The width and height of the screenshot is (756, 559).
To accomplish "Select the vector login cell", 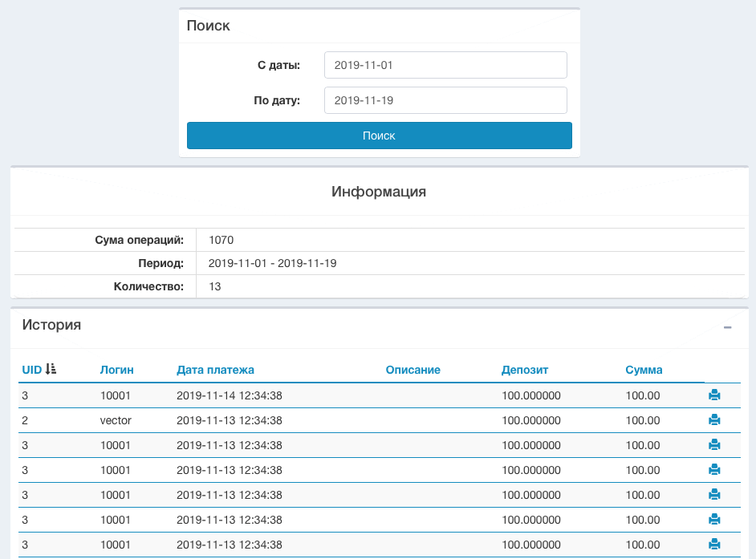I will [116, 420].
